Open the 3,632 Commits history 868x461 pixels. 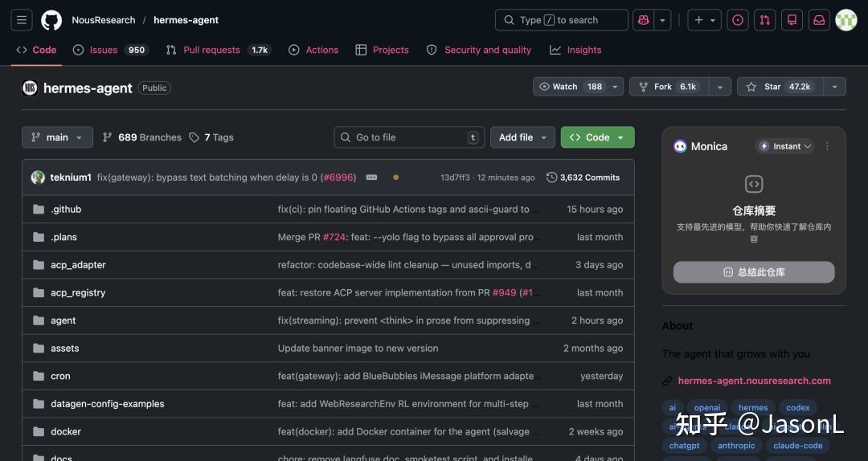583,177
